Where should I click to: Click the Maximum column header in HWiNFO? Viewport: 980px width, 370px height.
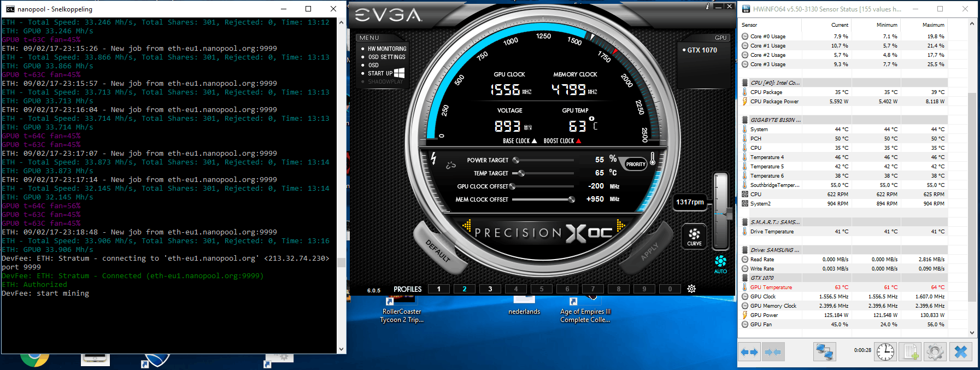tap(924, 25)
